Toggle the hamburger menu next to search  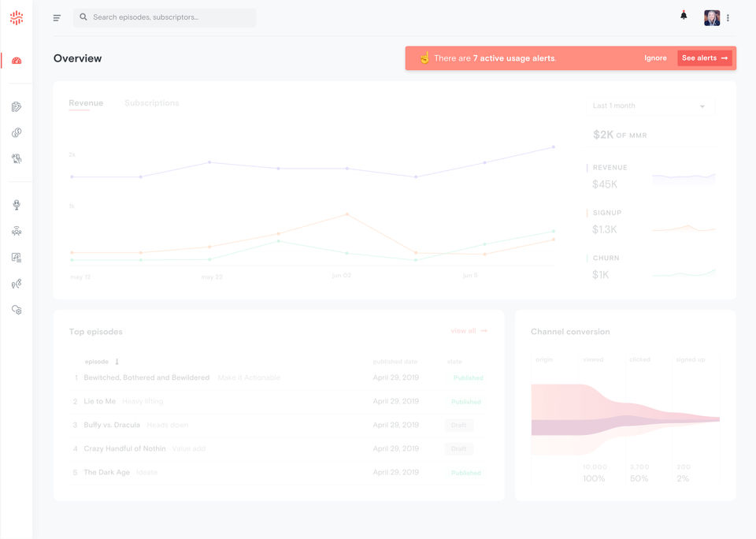coord(57,18)
